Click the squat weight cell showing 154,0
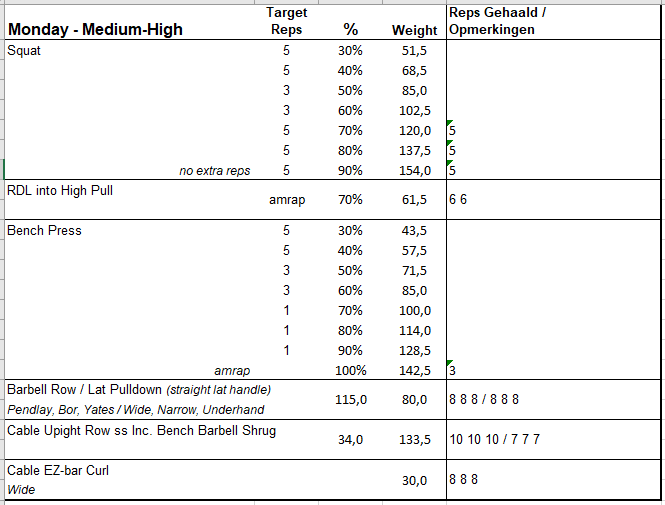The height and width of the screenshot is (505, 665). point(411,171)
